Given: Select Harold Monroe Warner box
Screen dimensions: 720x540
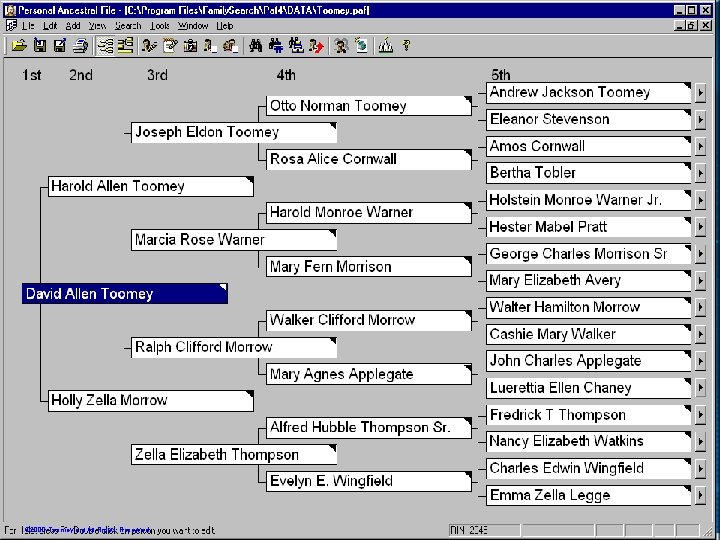Looking at the screenshot, I should [369, 213].
